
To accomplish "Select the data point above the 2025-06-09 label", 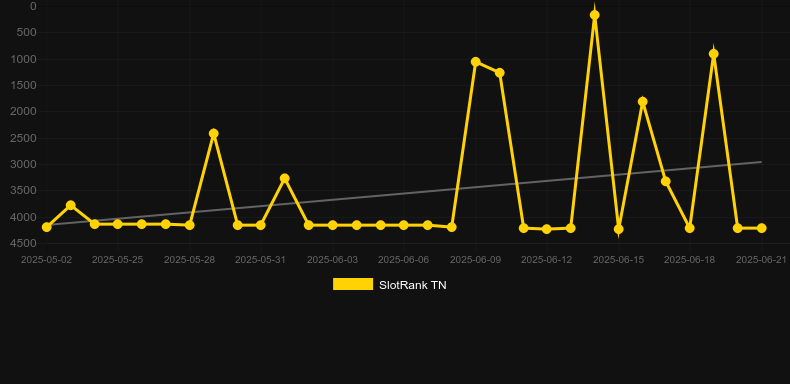I will point(476,62).
